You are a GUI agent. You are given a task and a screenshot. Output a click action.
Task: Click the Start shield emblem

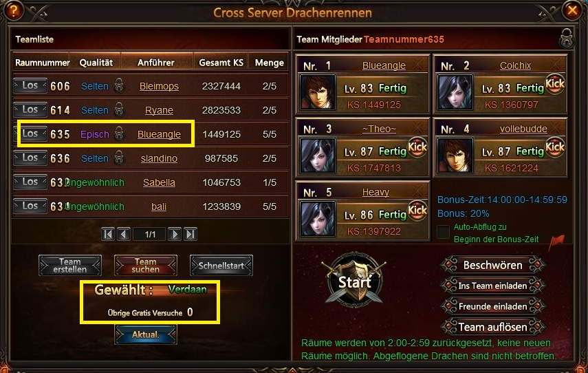354,280
